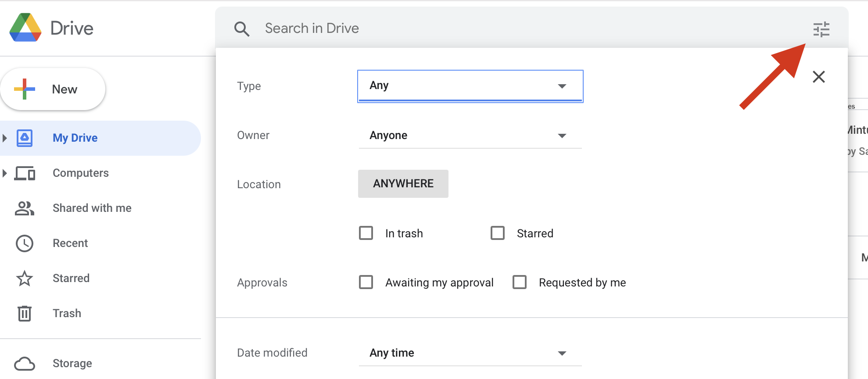Open Computers in sidebar
This screenshot has height=379, width=868.
(x=100, y=173)
